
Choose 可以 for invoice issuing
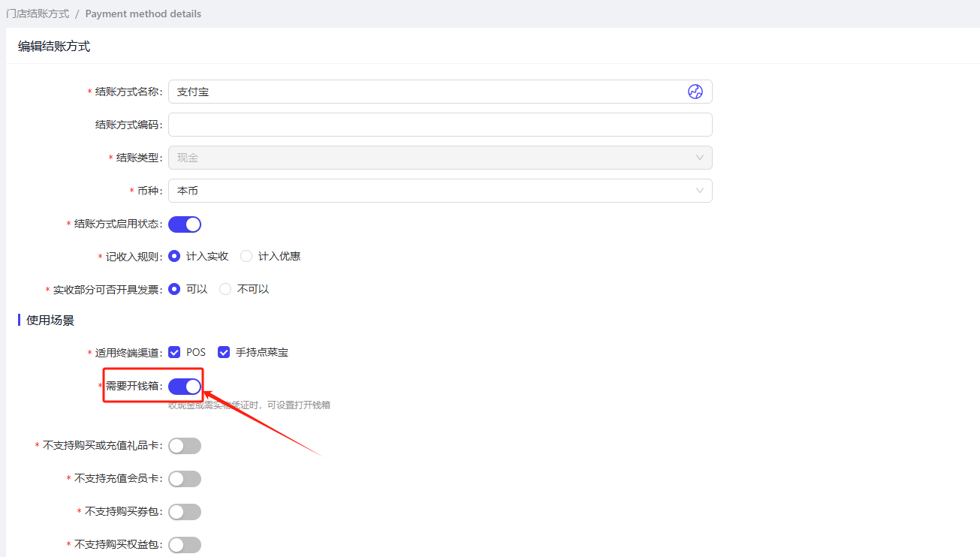[x=174, y=289]
